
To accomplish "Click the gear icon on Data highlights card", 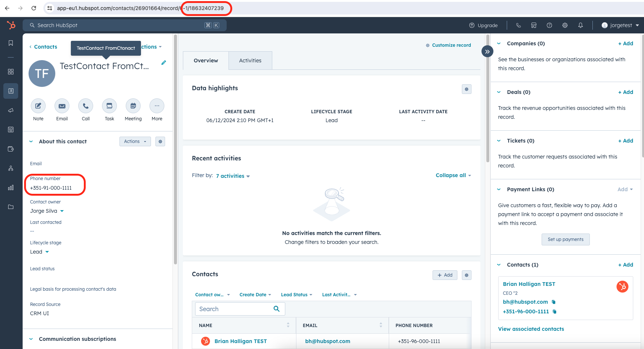I will [x=466, y=89].
